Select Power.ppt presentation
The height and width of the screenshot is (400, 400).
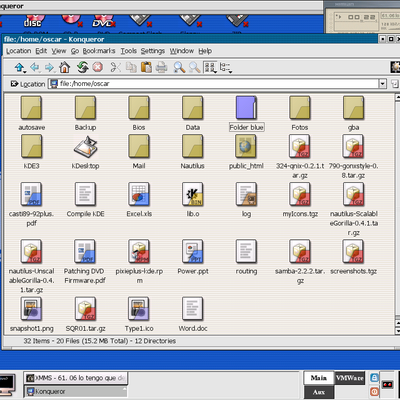pos(193,257)
